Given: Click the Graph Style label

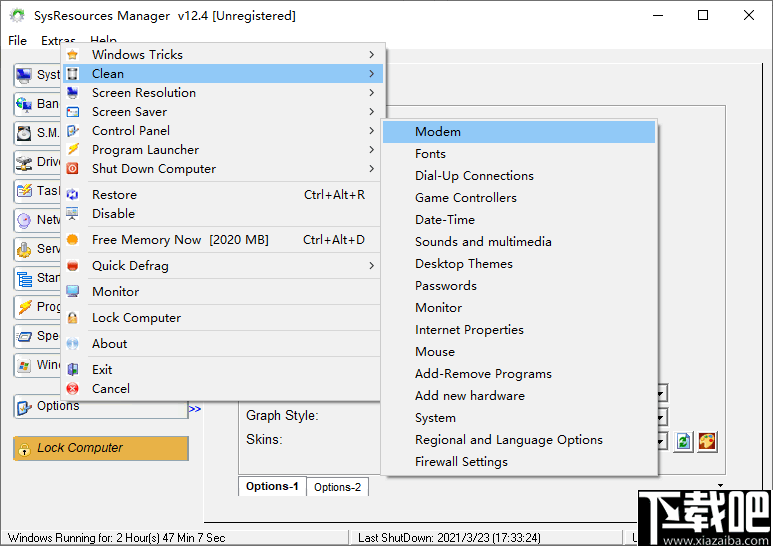Looking at the screenshot, I should tap(282, 415).
